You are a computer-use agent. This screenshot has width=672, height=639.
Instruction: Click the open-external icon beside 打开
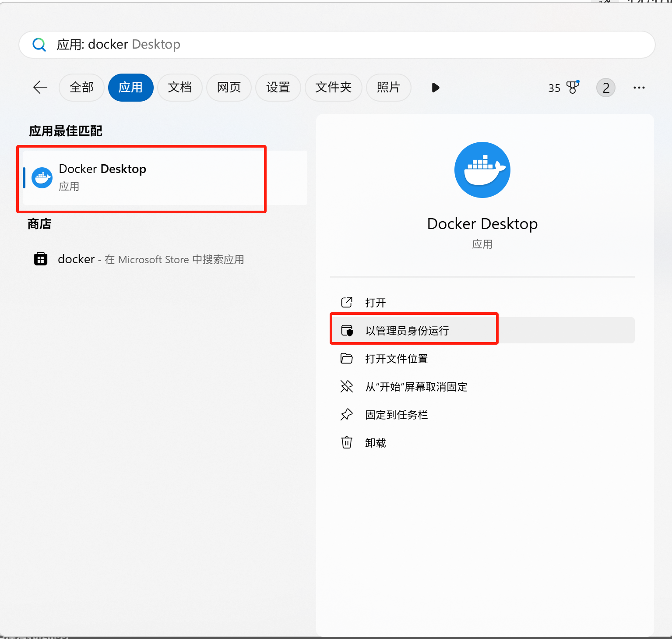[x=346, y=302]
